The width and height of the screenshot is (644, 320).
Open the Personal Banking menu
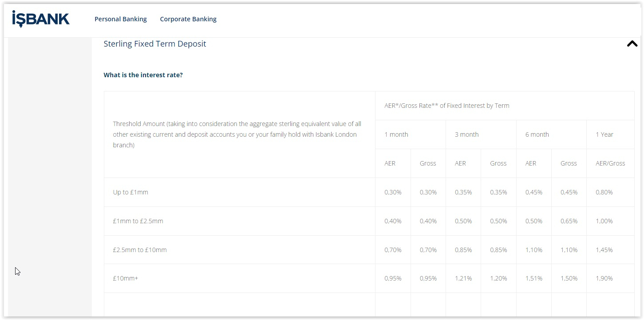[121, 19]
